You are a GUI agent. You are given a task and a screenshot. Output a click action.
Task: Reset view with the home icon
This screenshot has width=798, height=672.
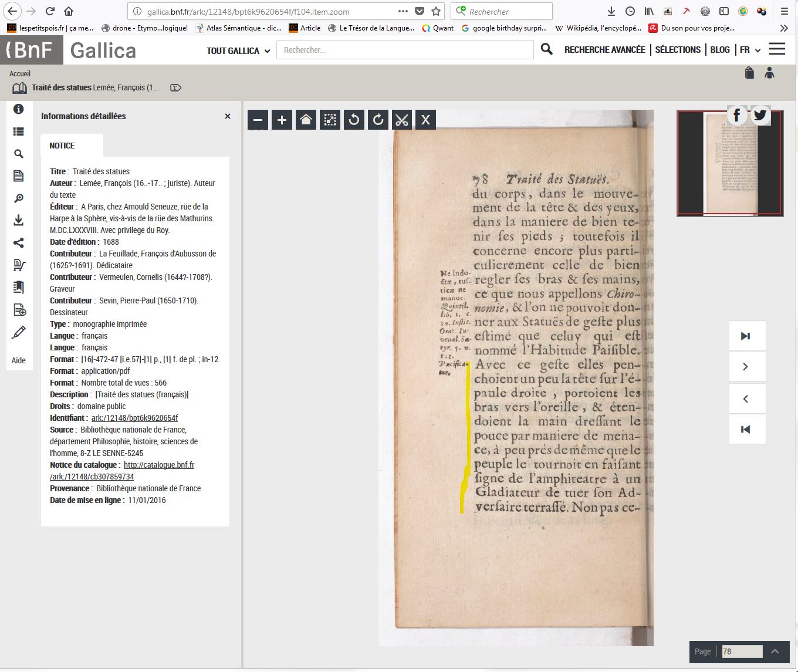click(306, 120)
